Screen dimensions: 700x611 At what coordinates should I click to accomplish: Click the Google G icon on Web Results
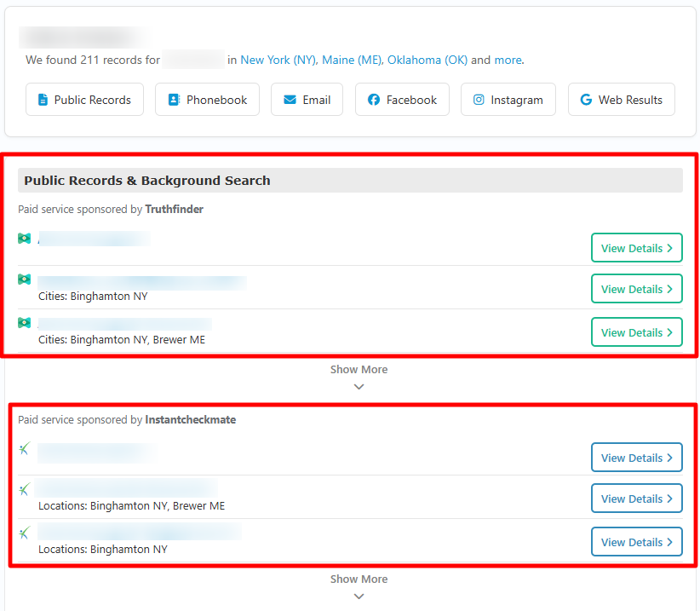click(586, 100)
